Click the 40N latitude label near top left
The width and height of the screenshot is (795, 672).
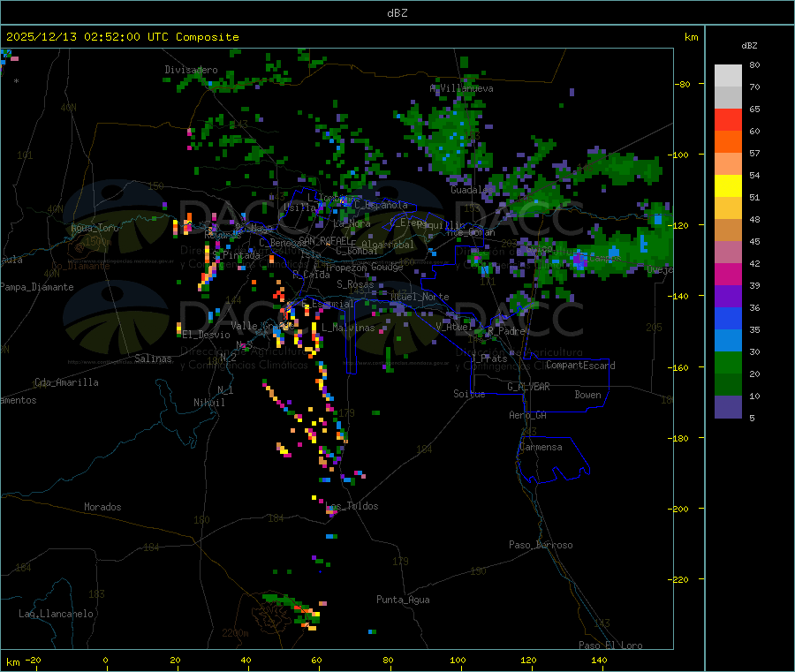68,108
